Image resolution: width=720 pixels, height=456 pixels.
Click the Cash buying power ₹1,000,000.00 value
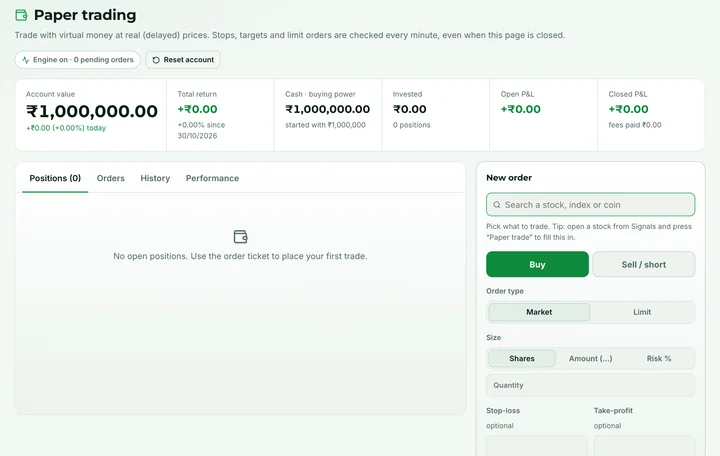click(x=327, y=109)
